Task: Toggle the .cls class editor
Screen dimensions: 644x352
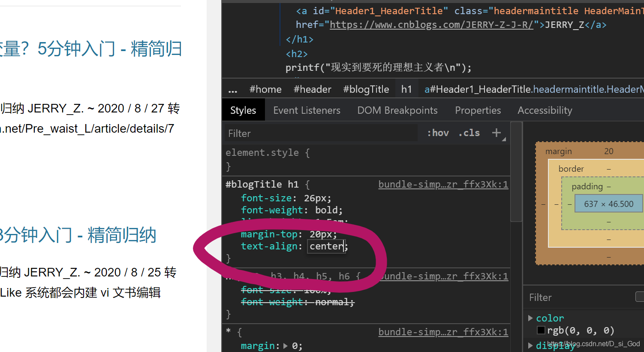Action: click(x=469, y=133)
